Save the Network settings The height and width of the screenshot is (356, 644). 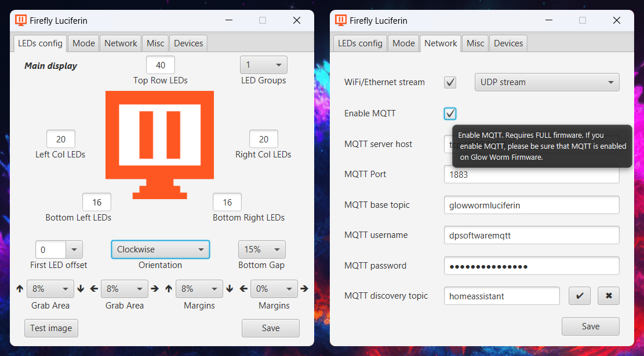[x=591, y=326]
